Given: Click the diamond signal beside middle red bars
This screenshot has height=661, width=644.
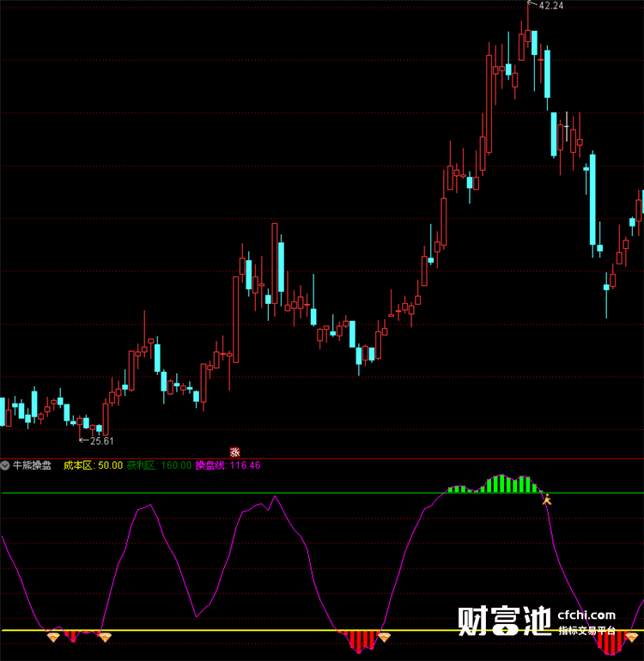Looking at the screenshot, I should coord(384,637).
